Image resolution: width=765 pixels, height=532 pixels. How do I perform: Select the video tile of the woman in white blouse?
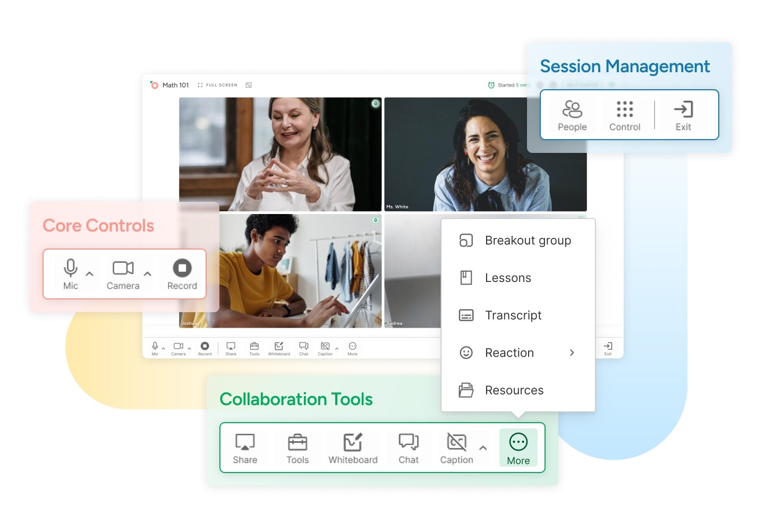[x=280, y=155]
